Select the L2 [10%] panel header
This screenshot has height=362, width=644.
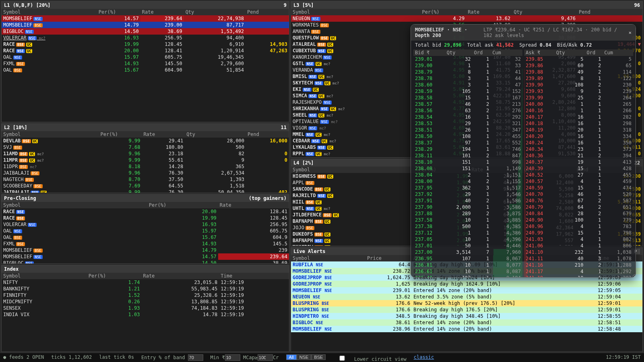coord(145,128)
